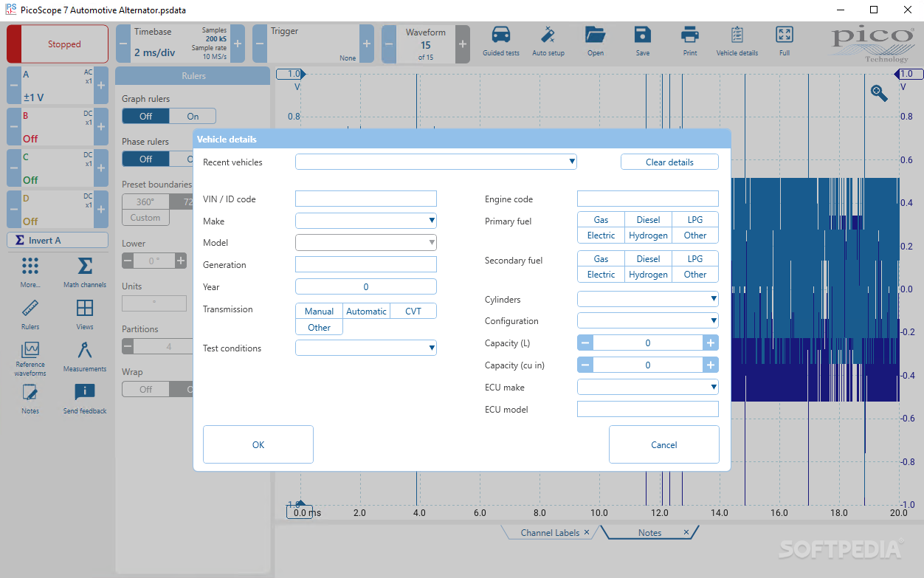This screenshot has height=578, width=924.
Task: Open file folder icon in toolbar
Action: [x=595, y=35]
